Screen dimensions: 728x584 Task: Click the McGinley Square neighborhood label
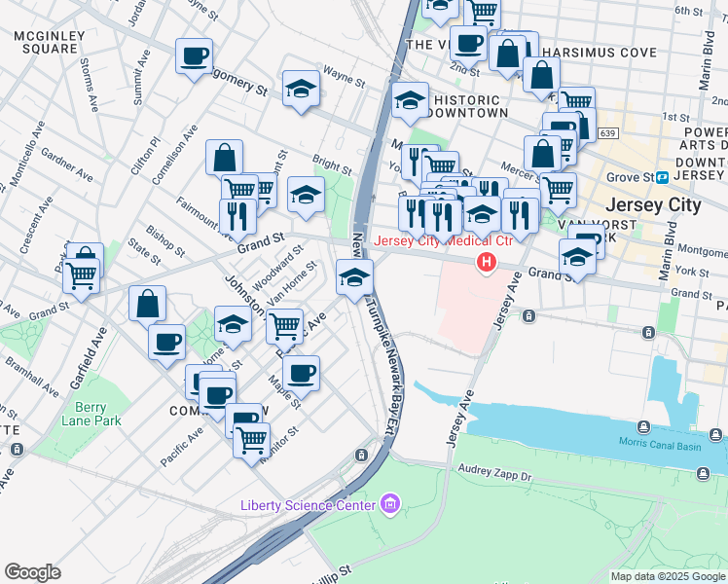[50, 42]
